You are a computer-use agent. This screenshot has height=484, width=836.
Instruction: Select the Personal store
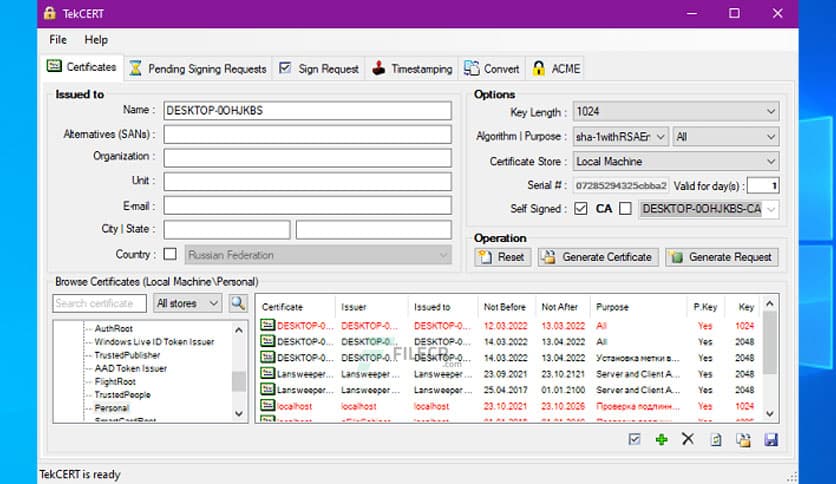point(111,408)
